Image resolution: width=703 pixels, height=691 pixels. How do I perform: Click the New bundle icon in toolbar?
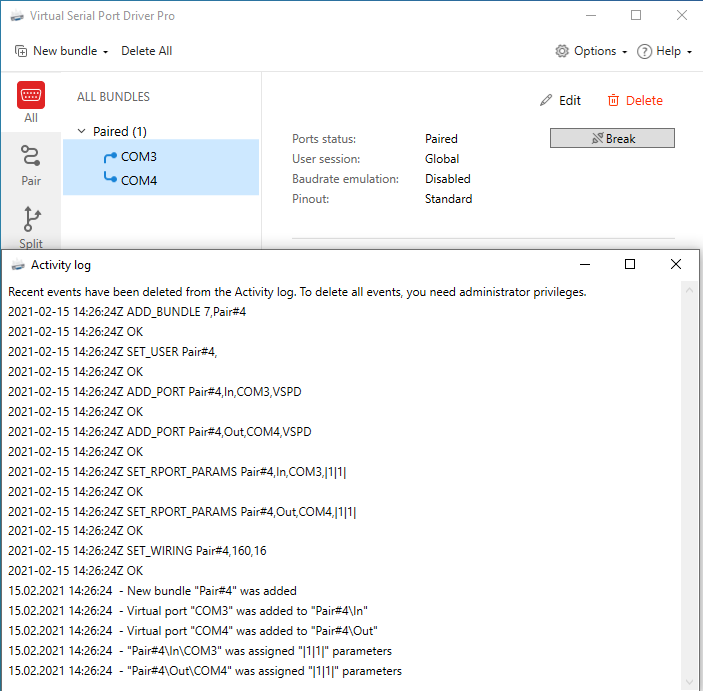[21, 51]
